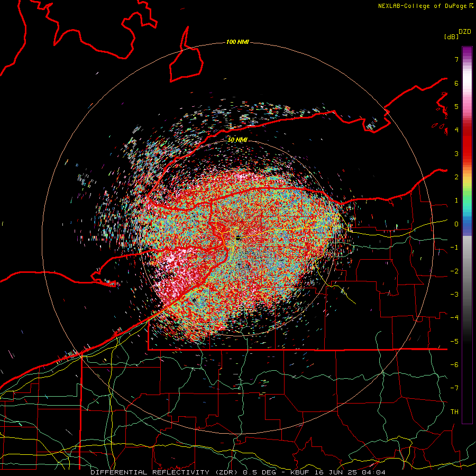Screen dimensions: 476x476
Task: Click the 7 value on dB scale
Action: pyautogui.click(x=456, y=59)
